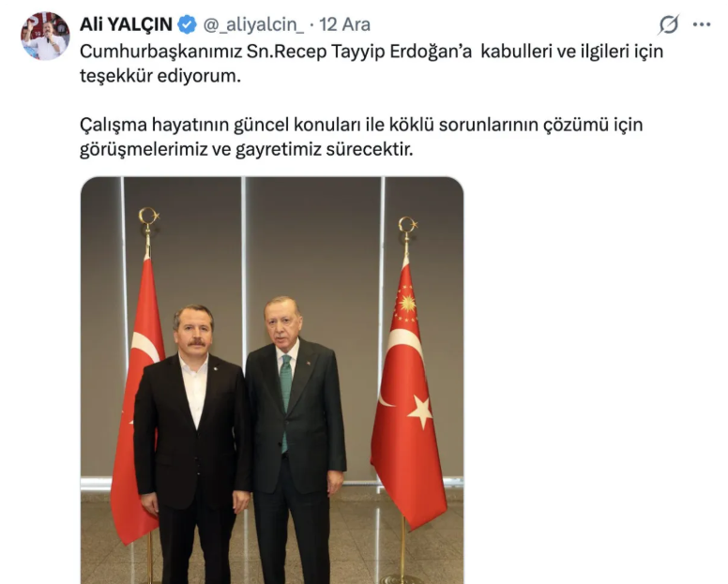Viewport: 728px width, 584px height.
Task: Click the left Turkish flag in photo
Action: click(x=137, y=399)
